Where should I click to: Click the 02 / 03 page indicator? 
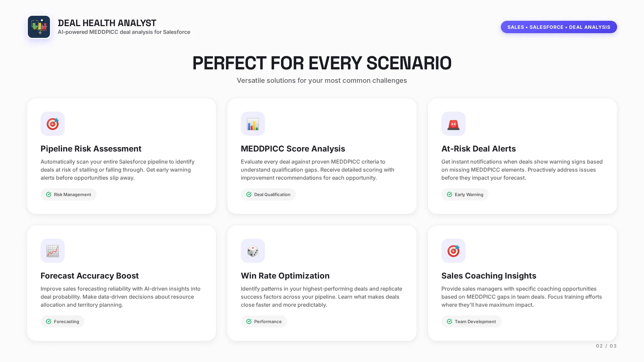click(x=606, y=346)
